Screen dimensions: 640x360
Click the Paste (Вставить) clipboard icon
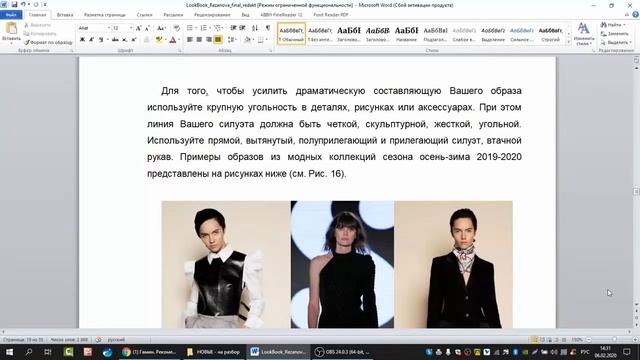click(x=11, y=29)
